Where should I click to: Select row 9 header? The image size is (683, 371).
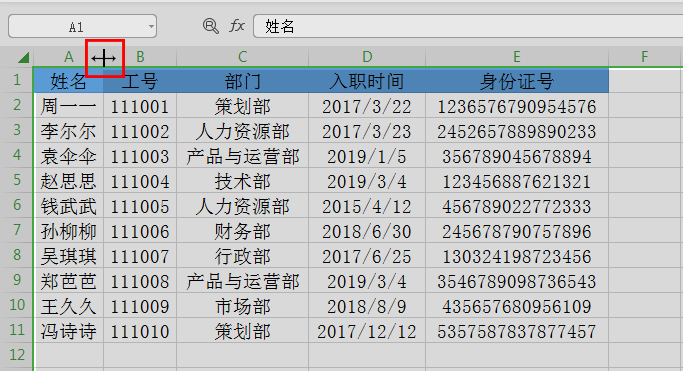[x=17, y=280]
